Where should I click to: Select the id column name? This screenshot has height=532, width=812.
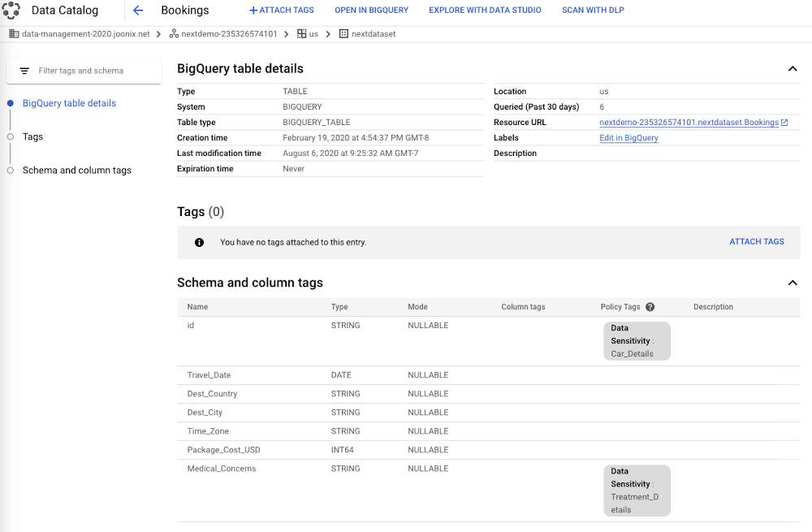191,326
